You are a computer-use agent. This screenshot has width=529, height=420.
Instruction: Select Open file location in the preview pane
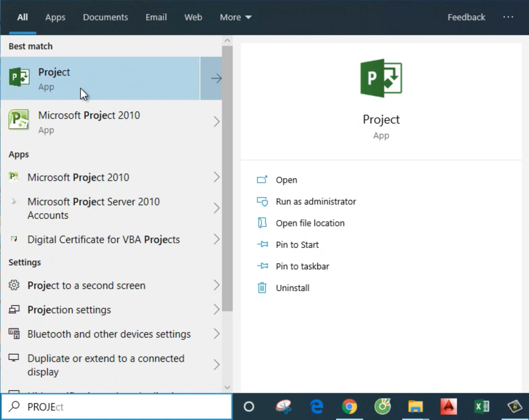coord(310,223)
